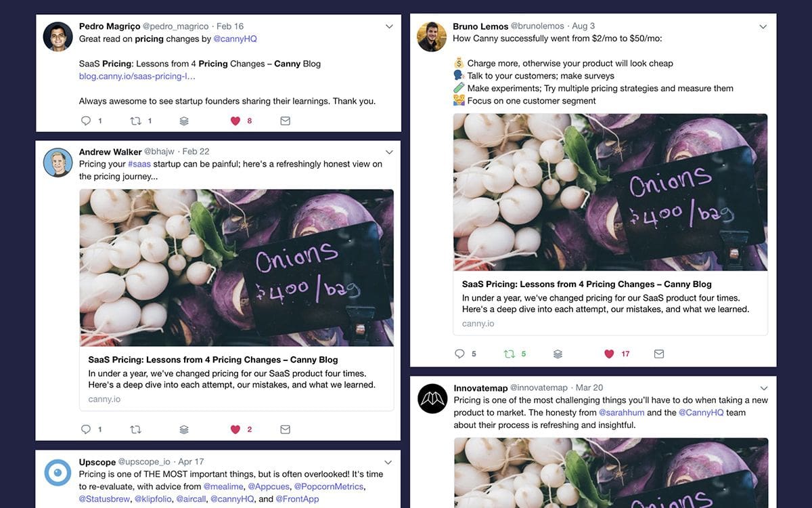Expand the options caret on Innovatemap's tweet
This screenshot has height=508, width=812.
pos(764,388)
